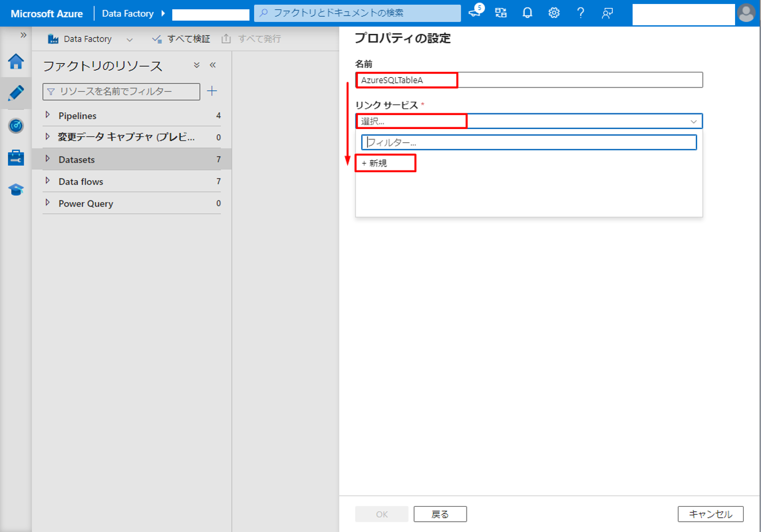Expand the Data flows tree node
The height and width of the screenshot is (532, 761).
click(x=48, y=181)
